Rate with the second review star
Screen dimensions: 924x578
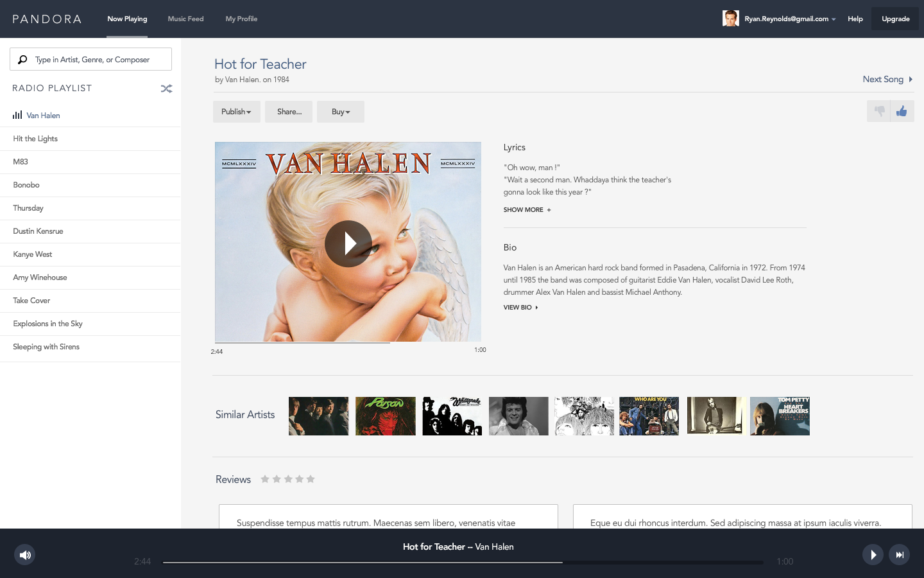(277, 479)
